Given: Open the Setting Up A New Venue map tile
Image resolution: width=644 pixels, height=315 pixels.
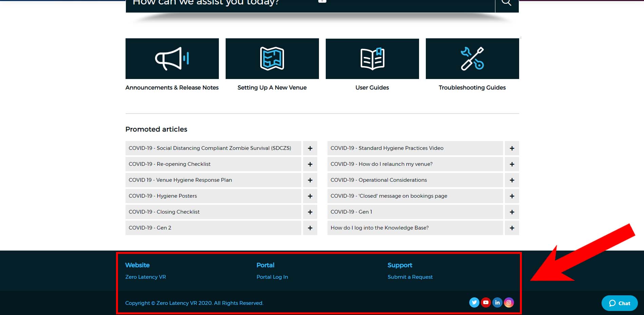Looking at the screenshot, I should tap(272, 59).
